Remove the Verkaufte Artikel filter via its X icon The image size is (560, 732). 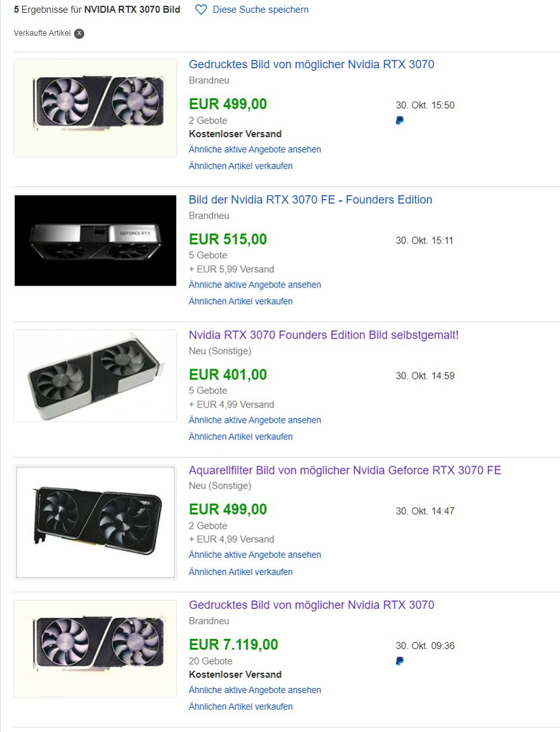[x=78, y=33]
